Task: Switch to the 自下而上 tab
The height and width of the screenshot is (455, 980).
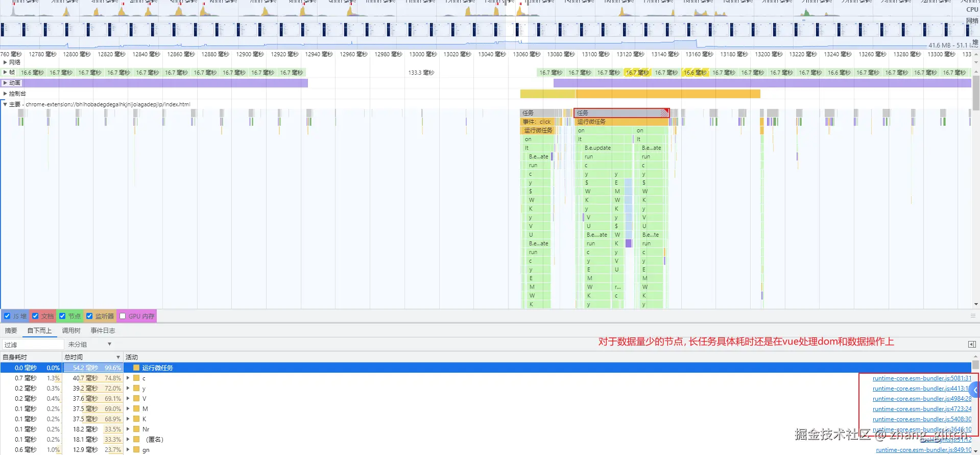Action: 39,331
